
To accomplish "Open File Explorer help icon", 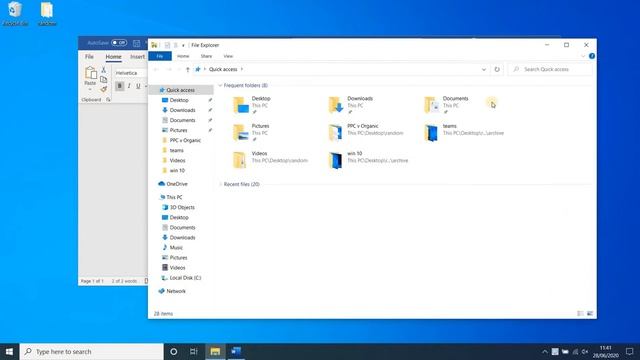I will click(x=592, y=56).
